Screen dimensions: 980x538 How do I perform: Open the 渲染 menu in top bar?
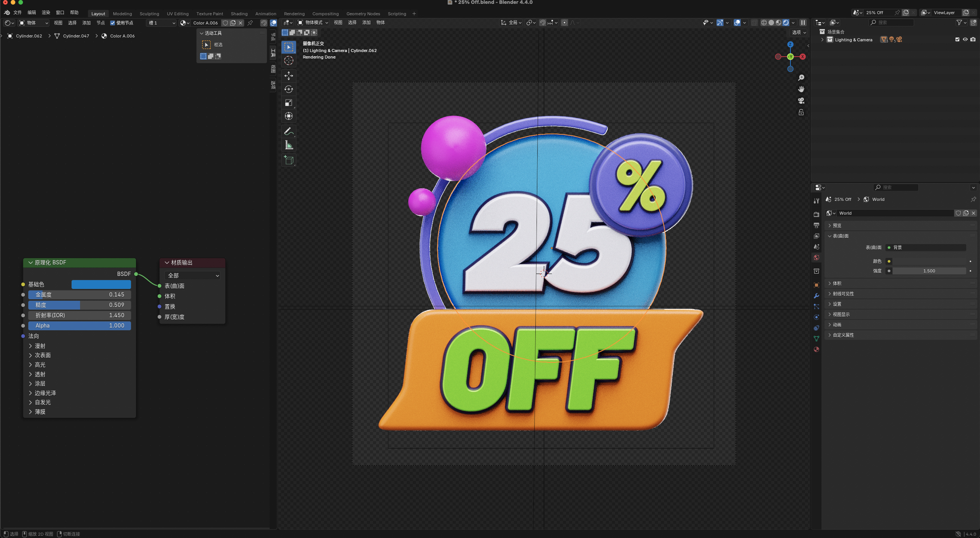pyautogui.click(x=46, y=13)
